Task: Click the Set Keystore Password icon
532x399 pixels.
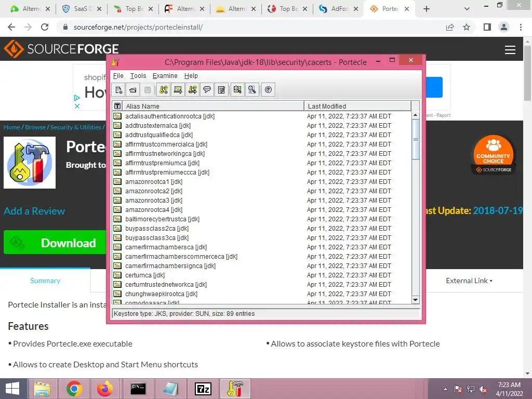Action: click(207, 90)
